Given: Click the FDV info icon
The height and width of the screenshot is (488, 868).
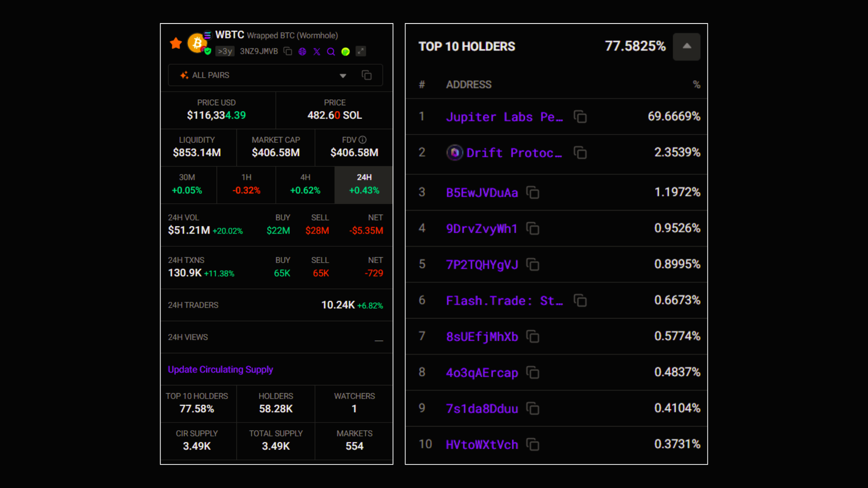Looking at the screenshot, I should tap(363, 140).
